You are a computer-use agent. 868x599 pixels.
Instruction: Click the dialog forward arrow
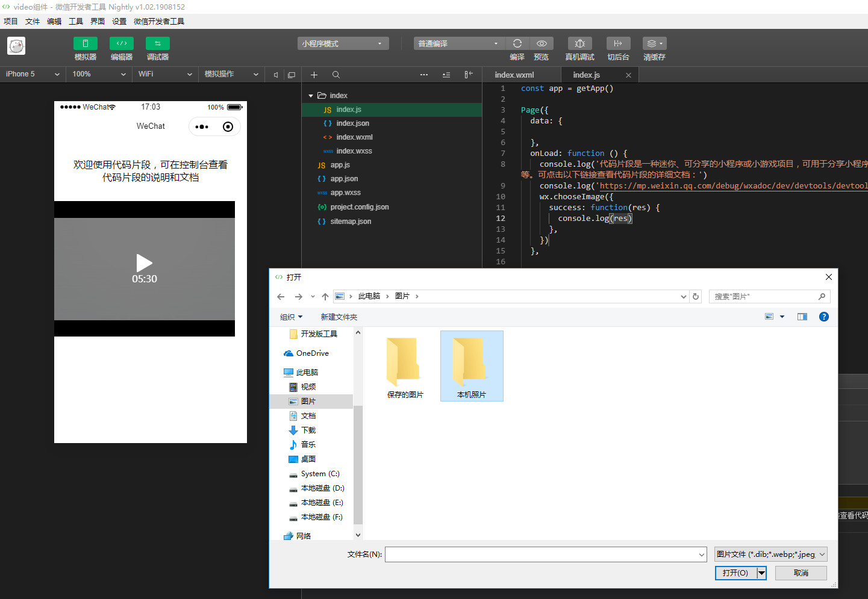(x=298, y=297)
